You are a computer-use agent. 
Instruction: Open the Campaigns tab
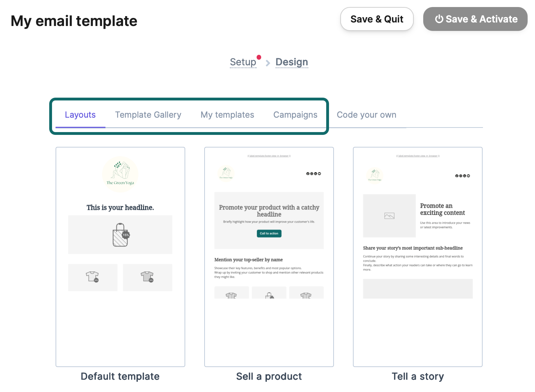[295, 115]
